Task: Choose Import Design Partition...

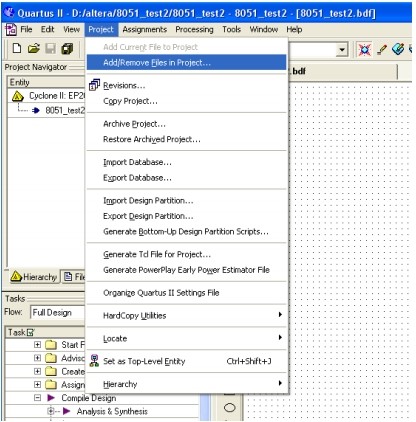Action: (186, 201)
